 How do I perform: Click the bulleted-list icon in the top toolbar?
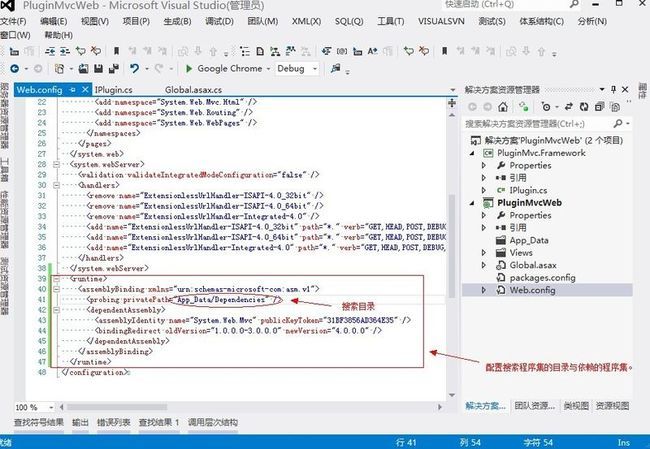[245, 51]
